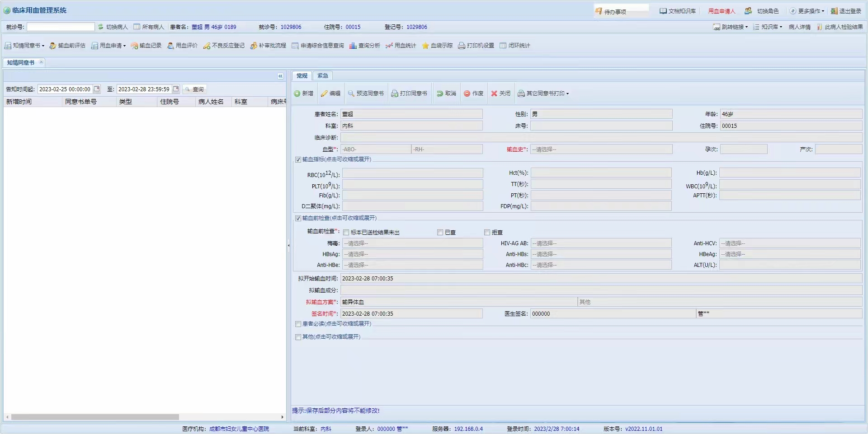Image resolution: width=868 pixels, height=434 pixels.
Task: Click 查询 search button
Action: click(194, 89)
